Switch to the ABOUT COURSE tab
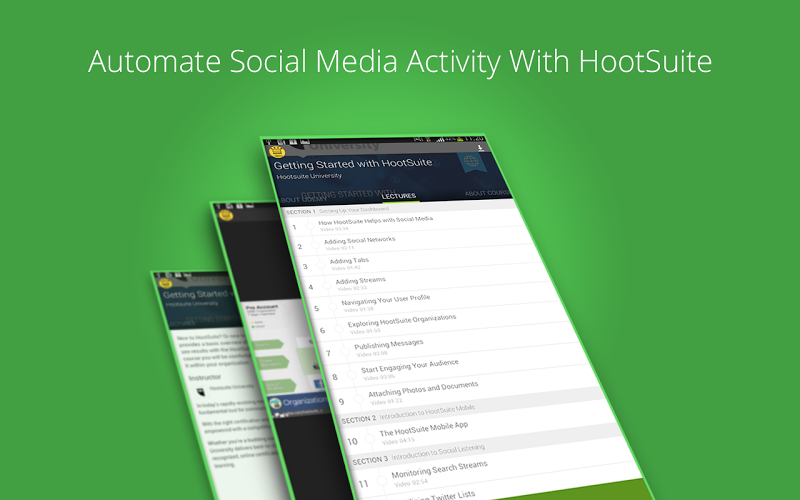The image size is (800, 500). (x=488, y=193)
